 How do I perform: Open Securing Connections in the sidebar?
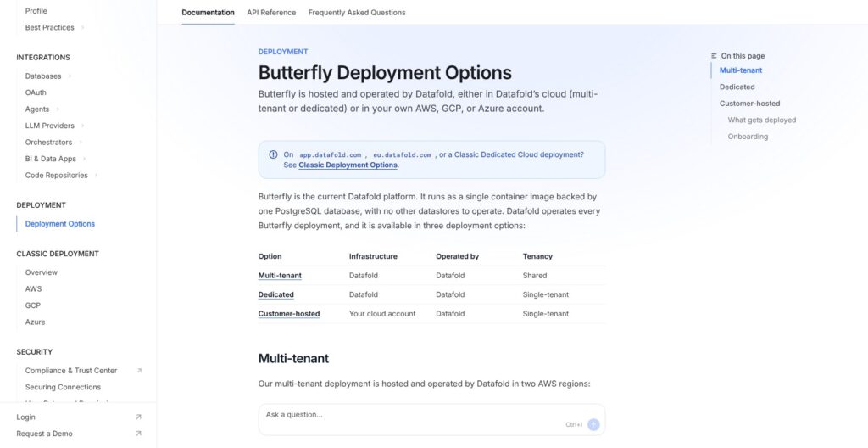(x=63, y=387)
